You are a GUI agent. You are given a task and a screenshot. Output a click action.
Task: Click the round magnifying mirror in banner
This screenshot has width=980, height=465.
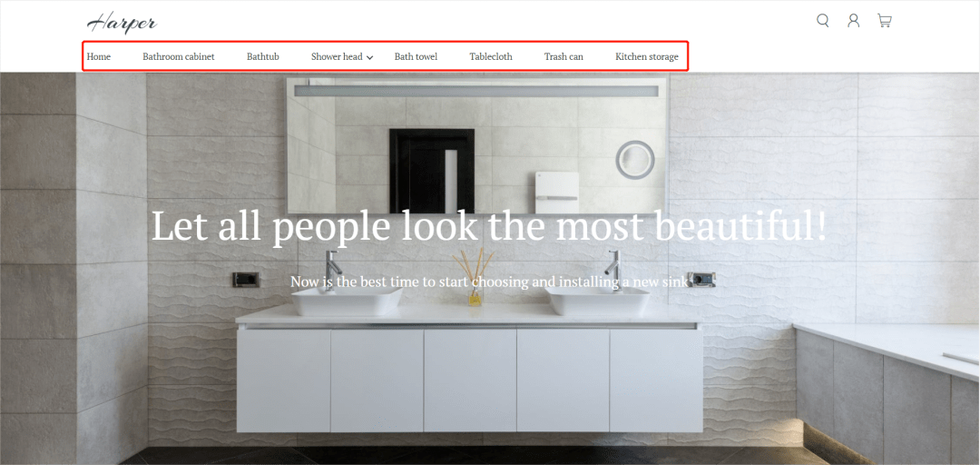pos(634,159)
